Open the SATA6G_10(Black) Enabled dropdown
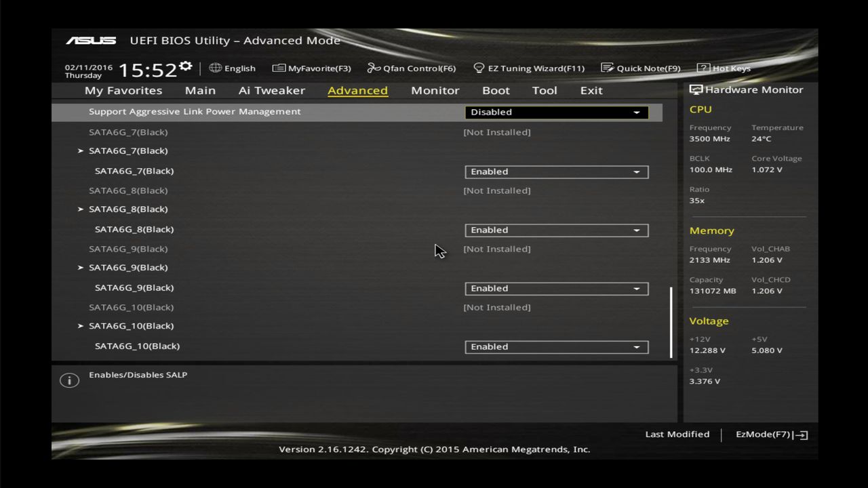 pyautogui.click(x=557, y=347)
